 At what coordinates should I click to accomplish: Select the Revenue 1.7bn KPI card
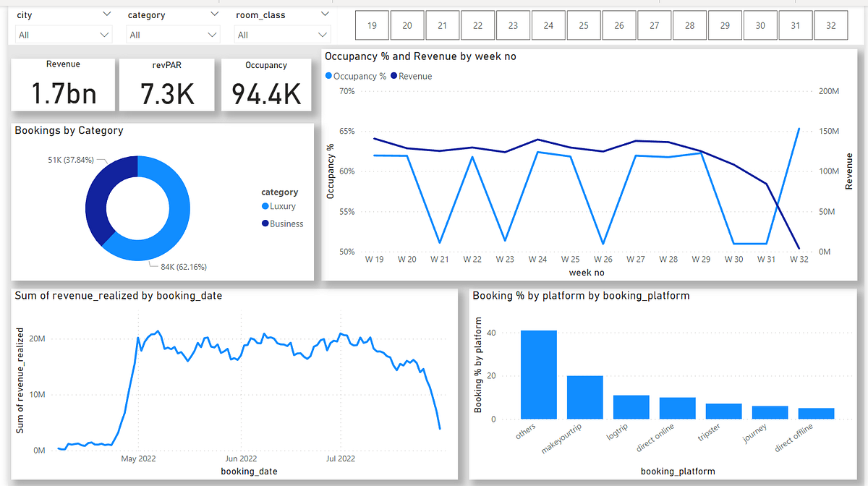point(63,83)
